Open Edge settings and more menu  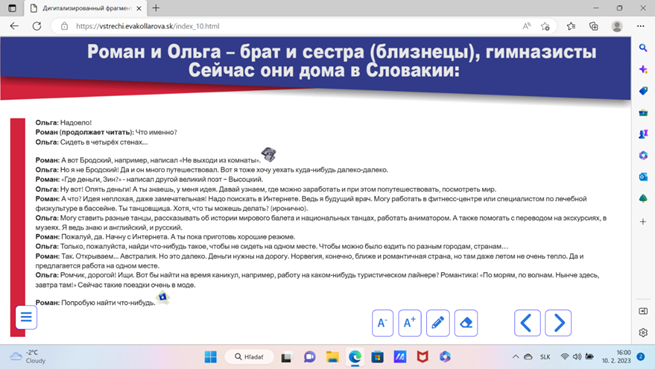(x=640, y=26)
